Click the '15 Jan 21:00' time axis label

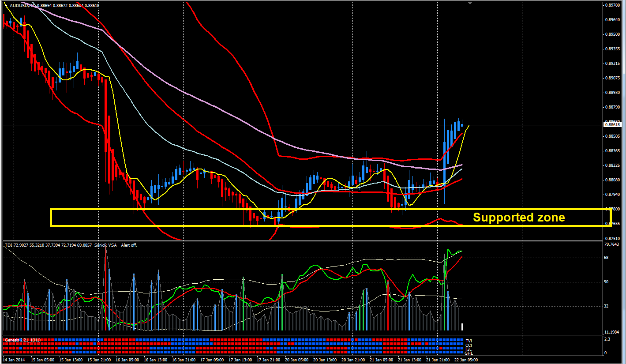(99, 360)
